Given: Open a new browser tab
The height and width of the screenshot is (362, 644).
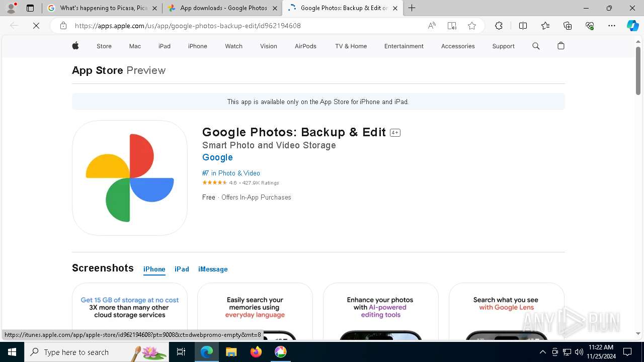Looking at the screenshot, I should click(x=412, y=8).
